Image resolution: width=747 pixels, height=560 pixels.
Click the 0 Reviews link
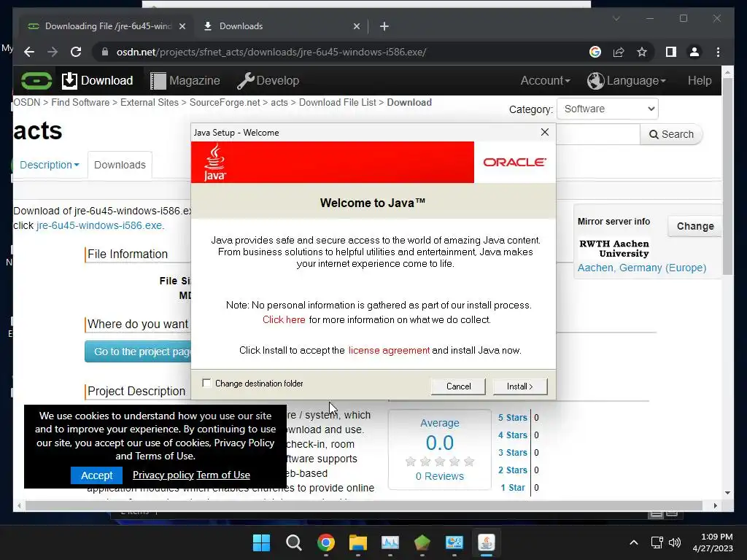coord(439,476)
